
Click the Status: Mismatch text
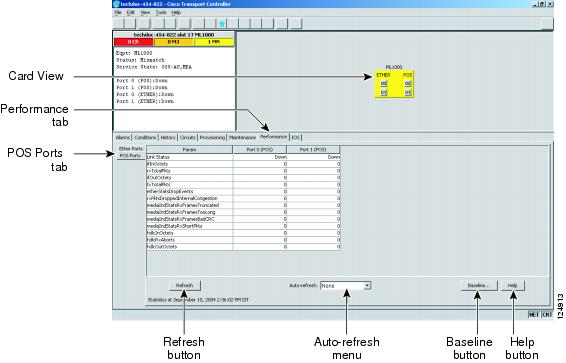pos(140,60)
